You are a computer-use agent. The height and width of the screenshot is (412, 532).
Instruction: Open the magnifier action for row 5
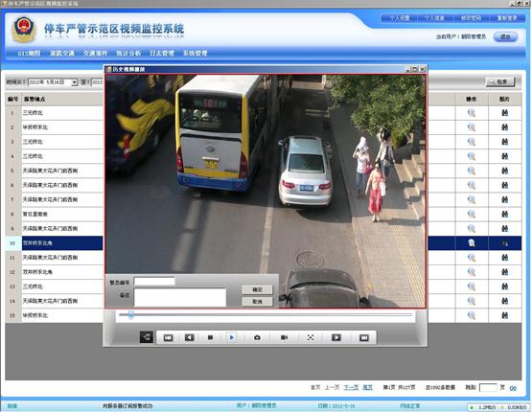[x=472, y=171]
